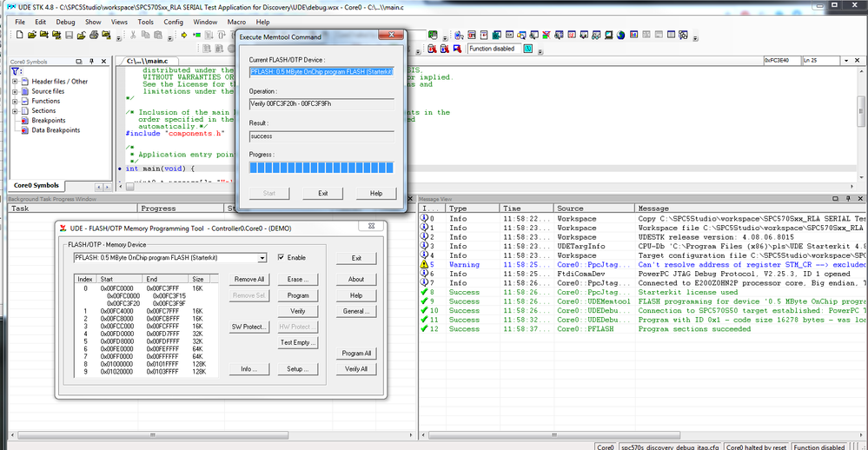Click the Breakpoints icon in symbols tree

(x=24, y=120)
